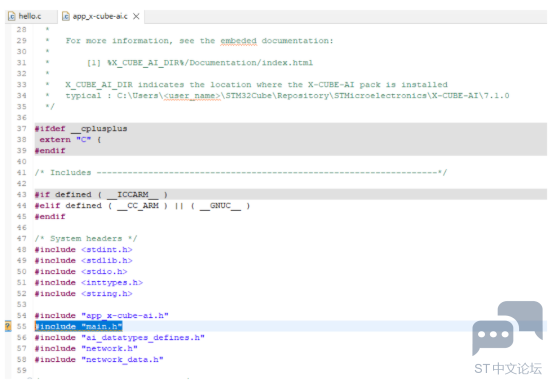Click the #if defined ( __ICCARM__ ) line
Image resolution: width=551 pixels, height=384 pixels.
[x=101, y=195]
